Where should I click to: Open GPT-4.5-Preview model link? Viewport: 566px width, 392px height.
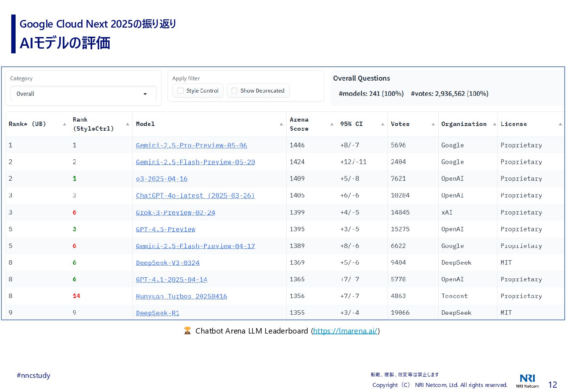coord(165,229)
